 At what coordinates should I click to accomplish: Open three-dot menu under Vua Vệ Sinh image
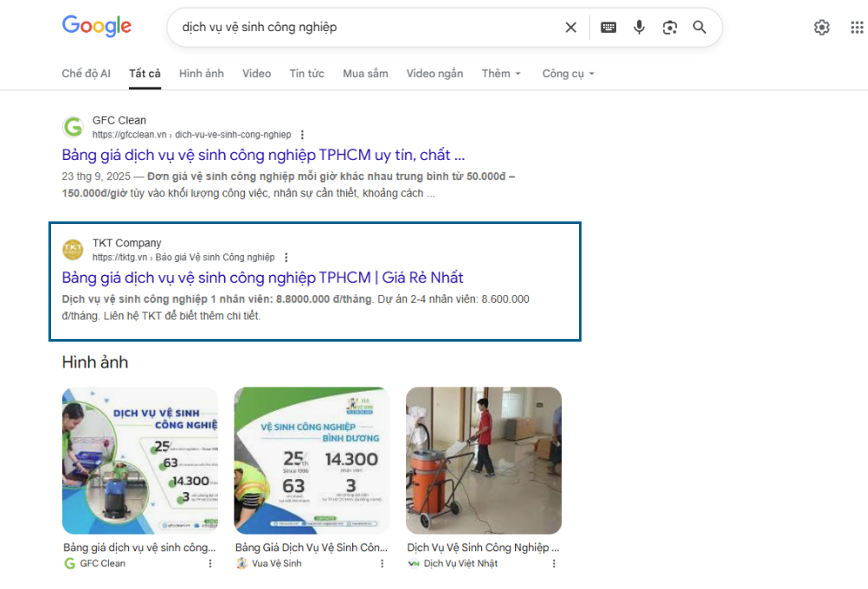[x=382, y=563]
